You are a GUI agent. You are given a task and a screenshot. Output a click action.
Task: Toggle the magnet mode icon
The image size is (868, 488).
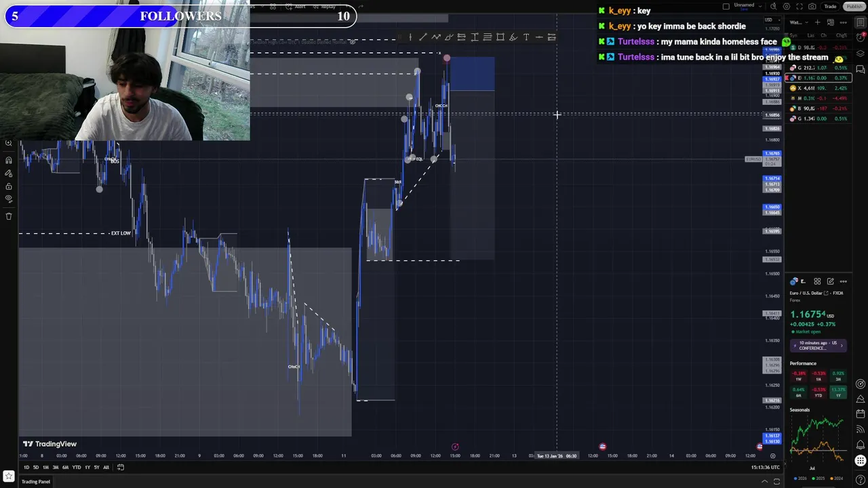click(x=9, y=160)
